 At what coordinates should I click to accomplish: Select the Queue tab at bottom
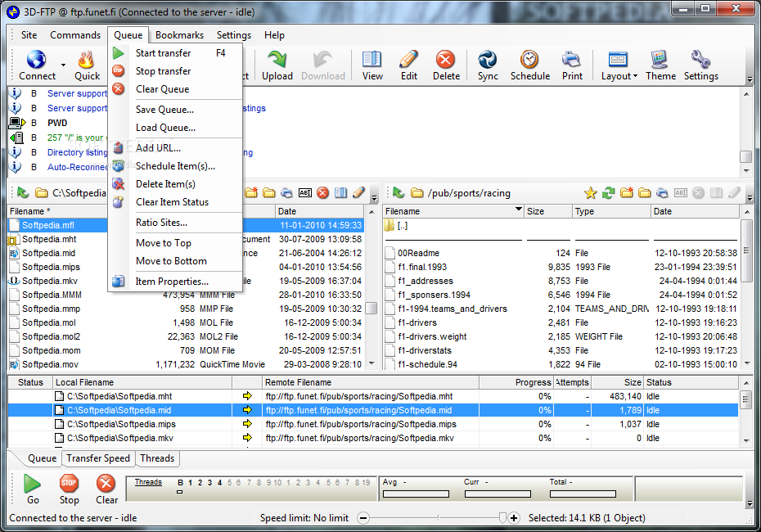point(42,458)
